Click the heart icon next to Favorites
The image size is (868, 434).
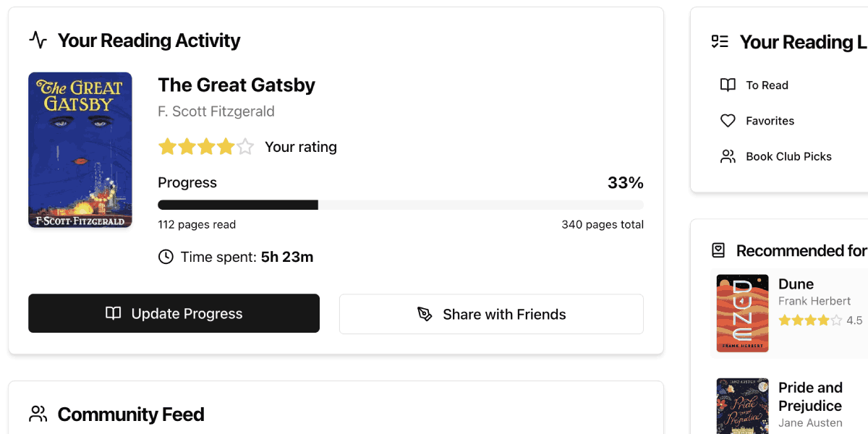tap(728, 121)
